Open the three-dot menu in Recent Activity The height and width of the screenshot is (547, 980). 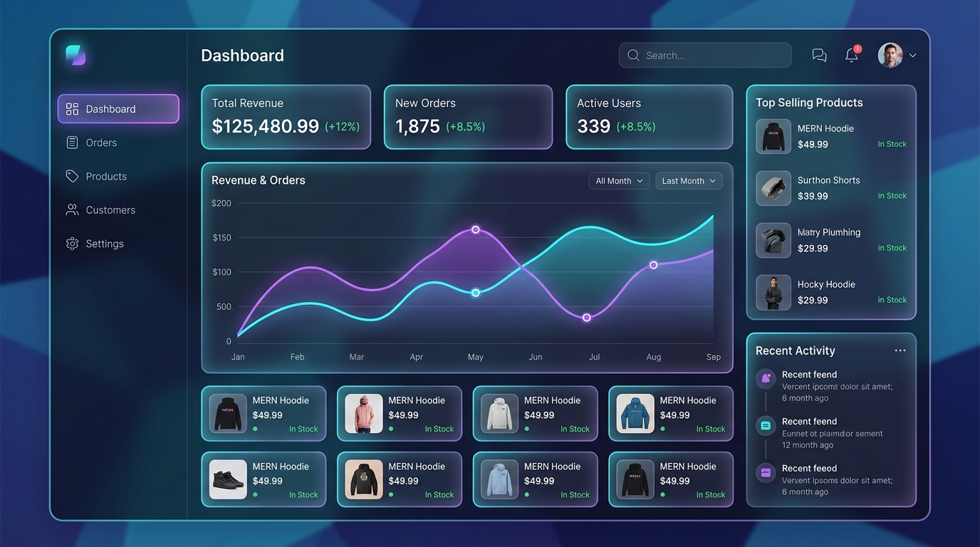click(x=900, y=350)
